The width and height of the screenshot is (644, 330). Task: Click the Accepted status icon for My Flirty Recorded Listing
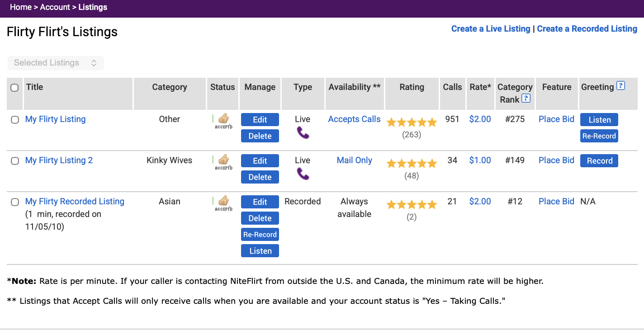tap(223, 204)
